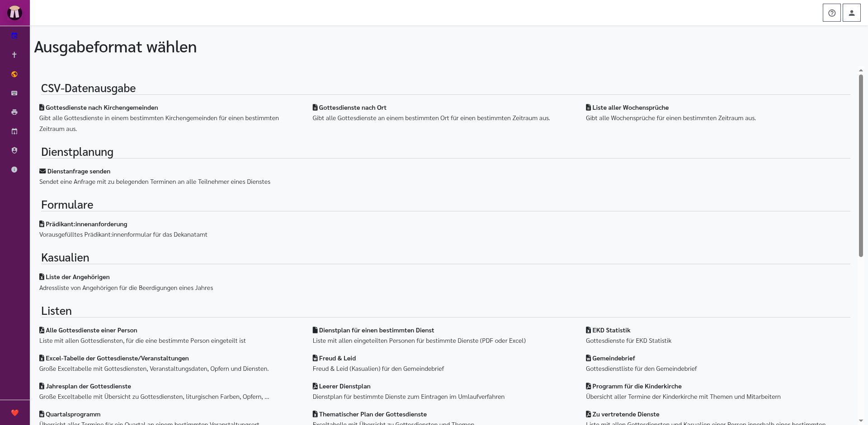The height and width of the screenshot is (425, 868).
Task: Click the pastor logo in the top-left corner
Action: coord(14,13)
